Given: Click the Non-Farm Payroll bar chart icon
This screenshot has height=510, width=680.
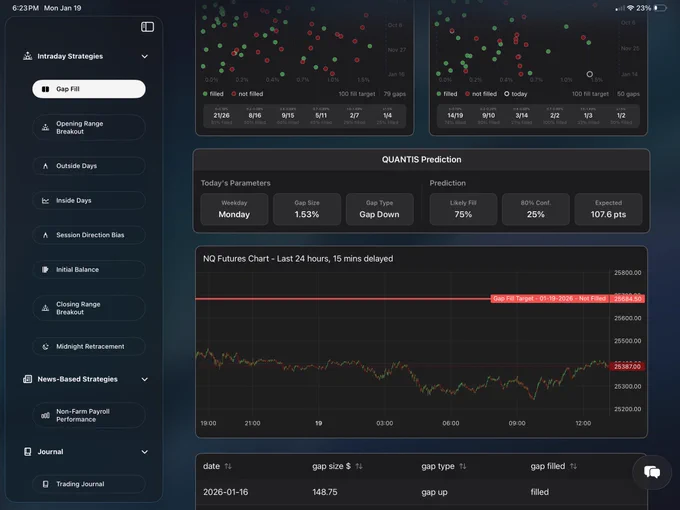Looking at the screenshot, I should pyautogui.click(x=45, y=415).
